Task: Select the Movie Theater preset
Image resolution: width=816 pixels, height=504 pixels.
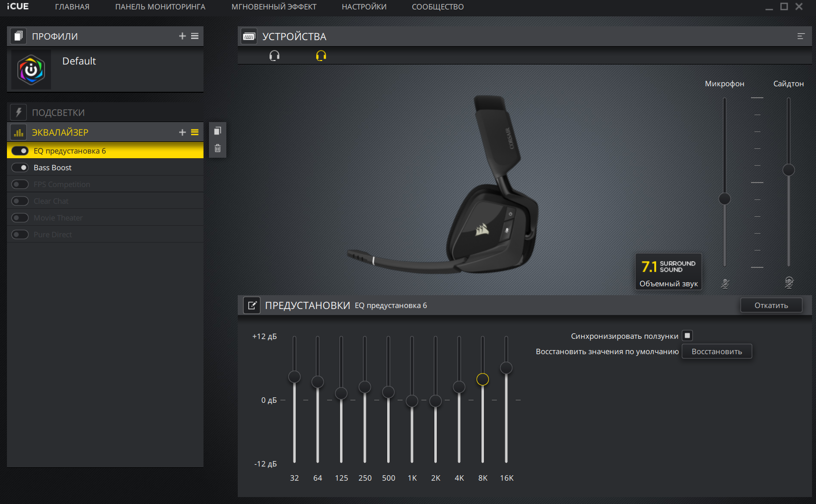Action: [105, 218]
